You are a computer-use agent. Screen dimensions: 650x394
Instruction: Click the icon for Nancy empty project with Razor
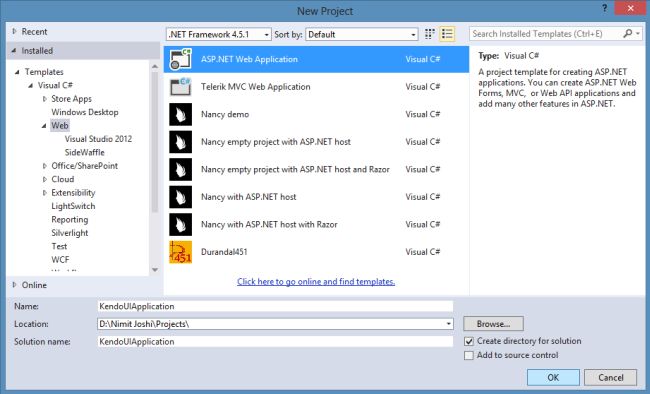180,169
